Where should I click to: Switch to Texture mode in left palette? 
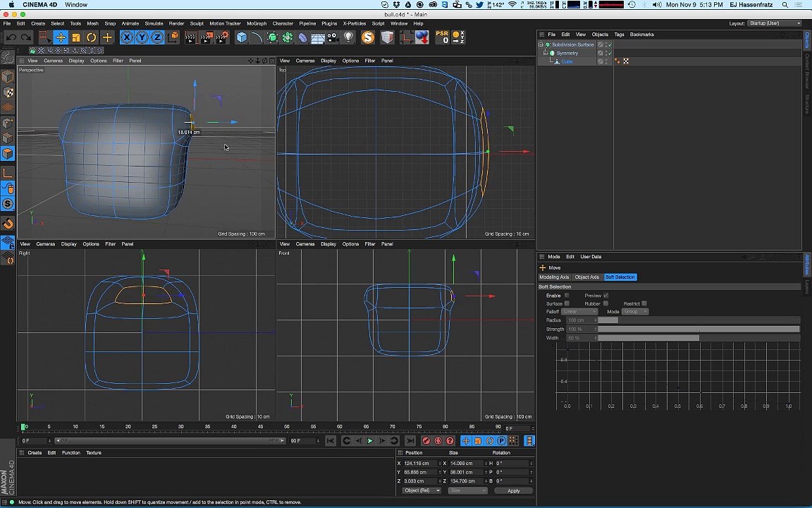[x=7, y=92]
